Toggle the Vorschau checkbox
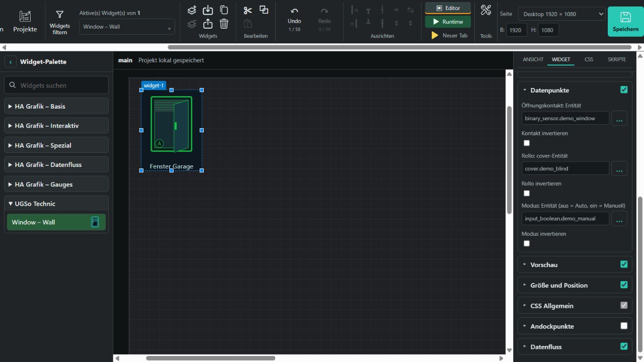This screenshot has height=362, width=644. (x=624, y=264)
